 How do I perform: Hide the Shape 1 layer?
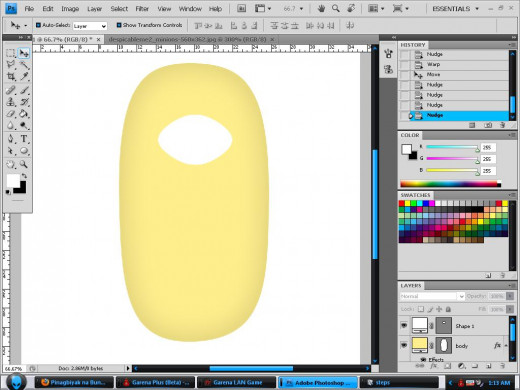(404, 325)
